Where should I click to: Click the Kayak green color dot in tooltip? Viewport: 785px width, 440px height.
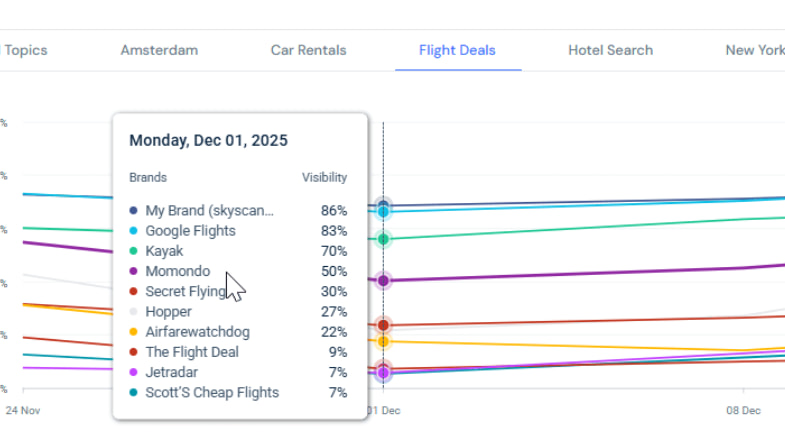[134, 251]
